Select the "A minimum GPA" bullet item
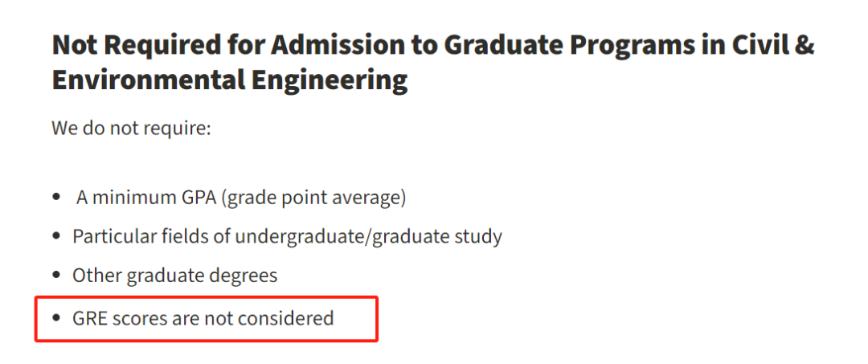Image resolution: width=868 pixels, height=364 pixels. (241, 198)
